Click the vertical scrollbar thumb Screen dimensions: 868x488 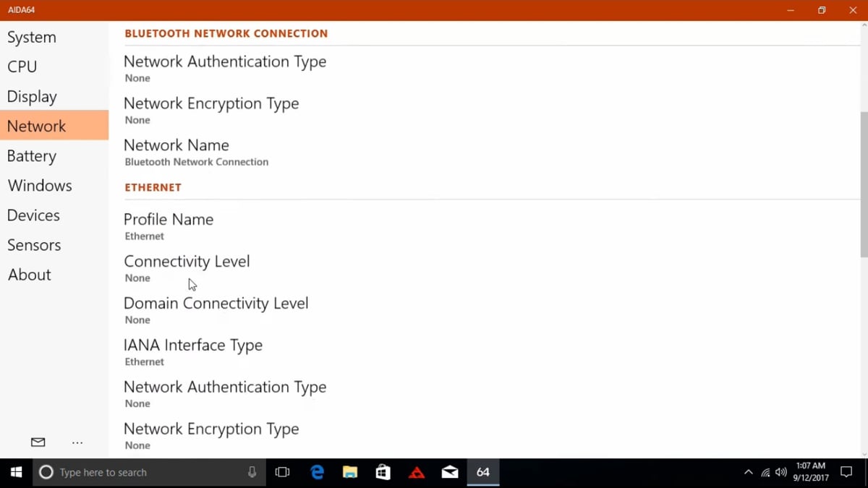(864, 184)
